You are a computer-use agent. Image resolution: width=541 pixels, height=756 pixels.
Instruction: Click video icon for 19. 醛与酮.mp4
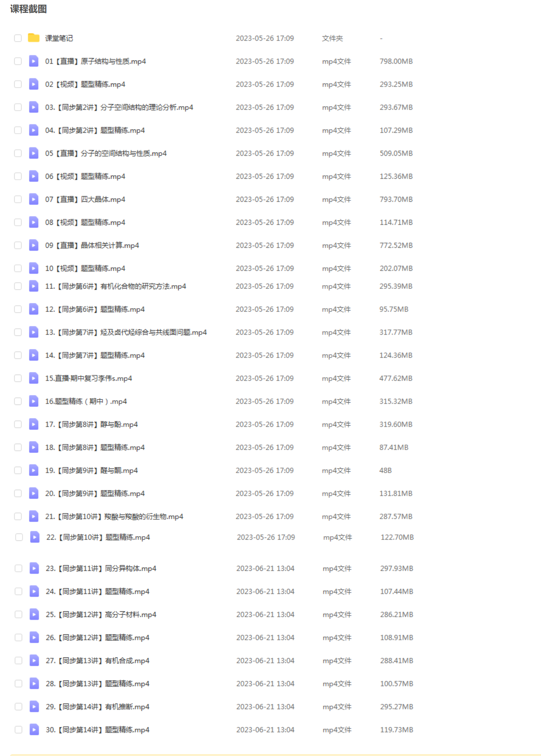(34, 470)
